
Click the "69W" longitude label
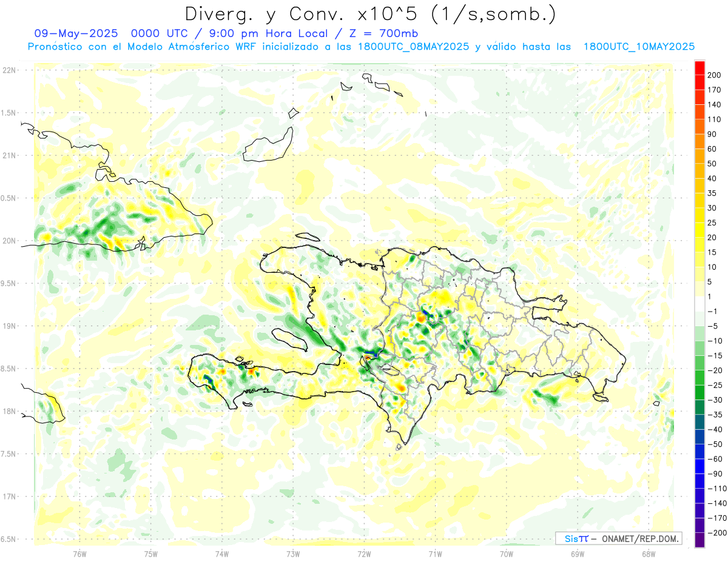pos(578,554)
